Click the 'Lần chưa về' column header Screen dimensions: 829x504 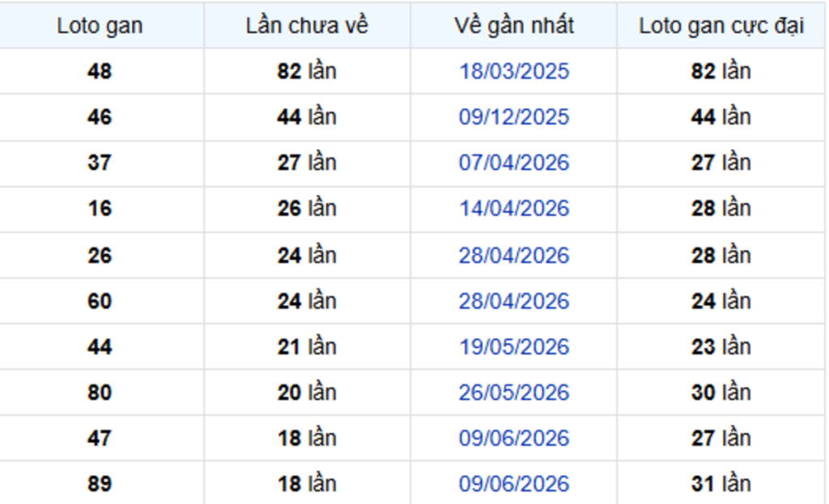307,26
